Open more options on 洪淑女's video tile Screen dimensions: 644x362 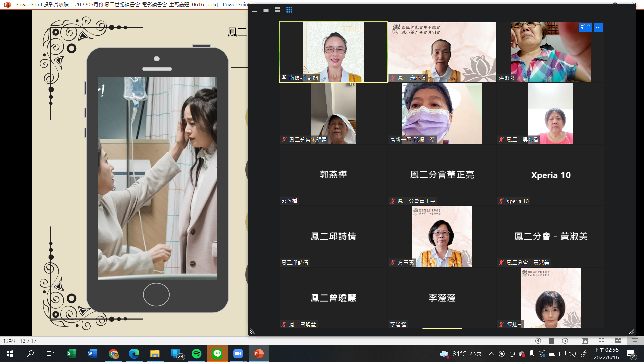(598, 27)
